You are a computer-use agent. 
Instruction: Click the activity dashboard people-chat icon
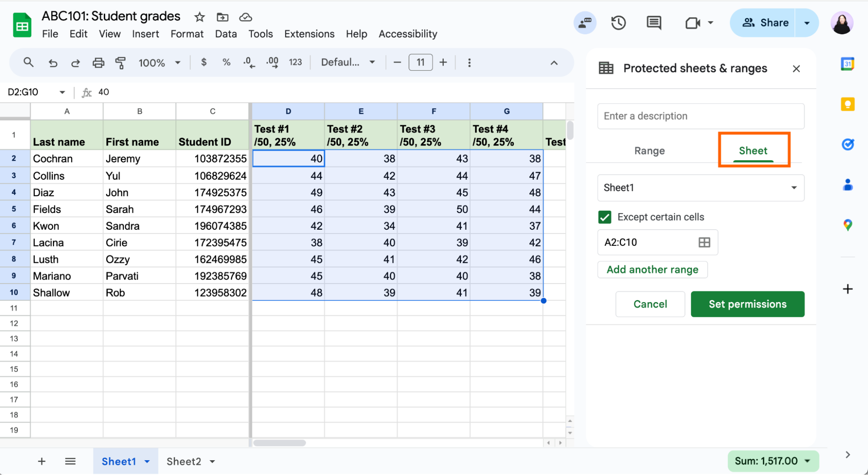click(x=585, y=23)
